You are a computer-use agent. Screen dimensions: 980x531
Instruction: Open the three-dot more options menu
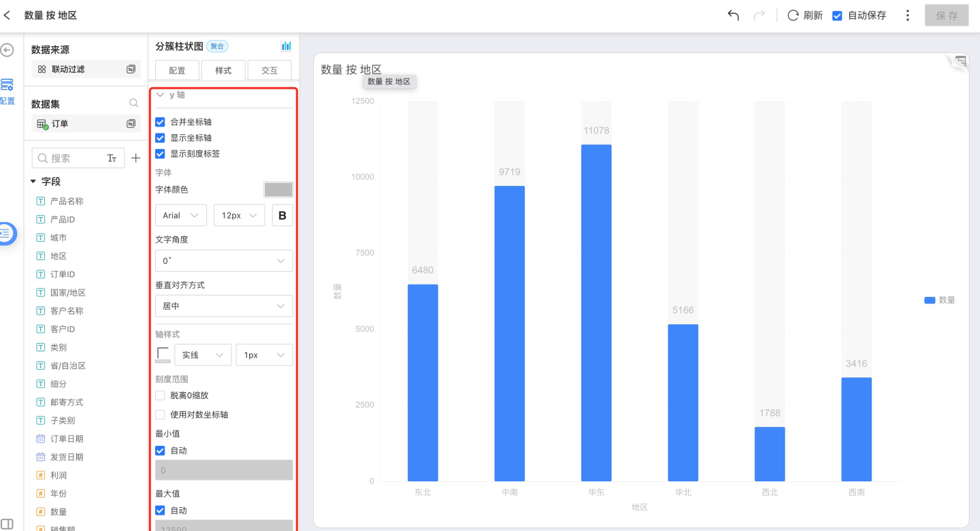907,15
